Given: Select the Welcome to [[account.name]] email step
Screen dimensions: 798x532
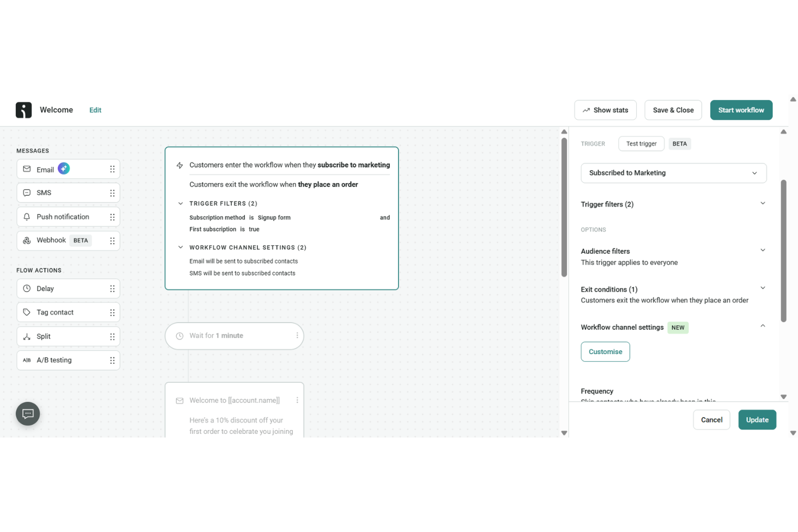Looking at the screenshot, I should [235, 410].
